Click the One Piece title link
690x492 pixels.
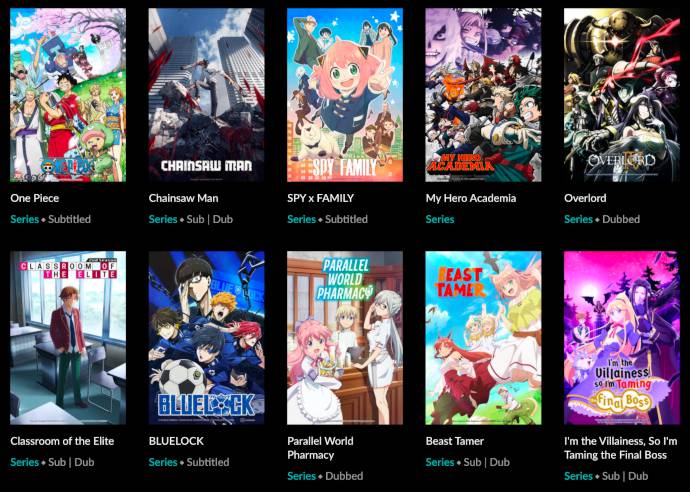35,198
